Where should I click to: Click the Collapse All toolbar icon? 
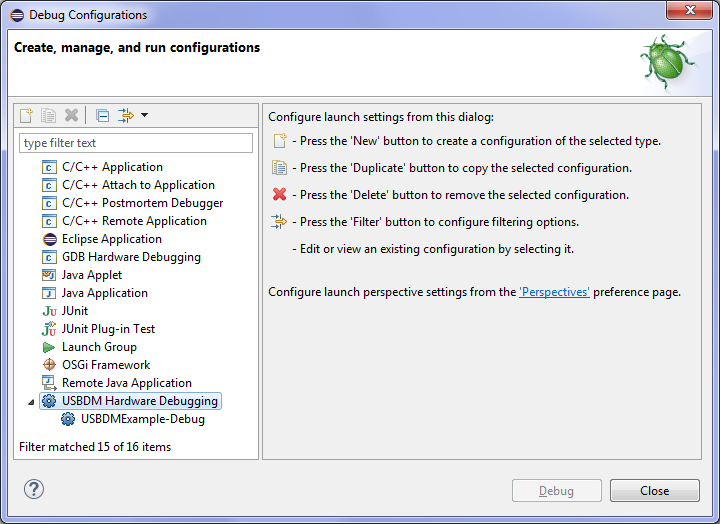[x=103, y=116]
